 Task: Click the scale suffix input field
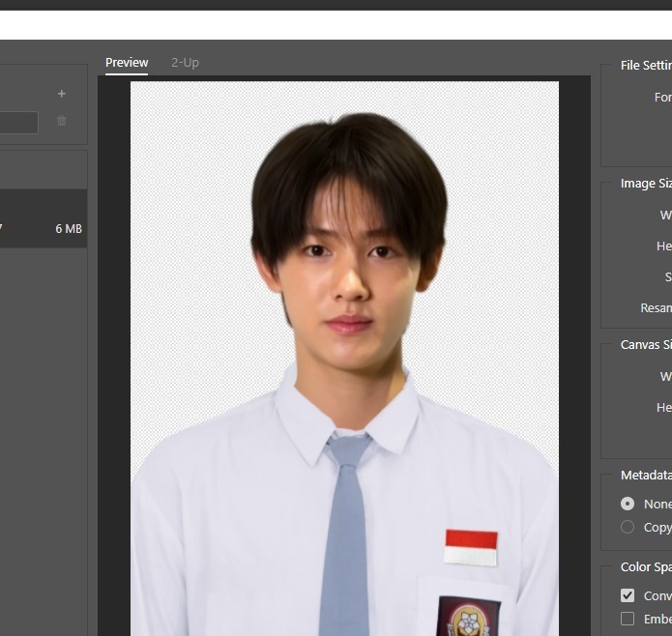coord(18,123)
